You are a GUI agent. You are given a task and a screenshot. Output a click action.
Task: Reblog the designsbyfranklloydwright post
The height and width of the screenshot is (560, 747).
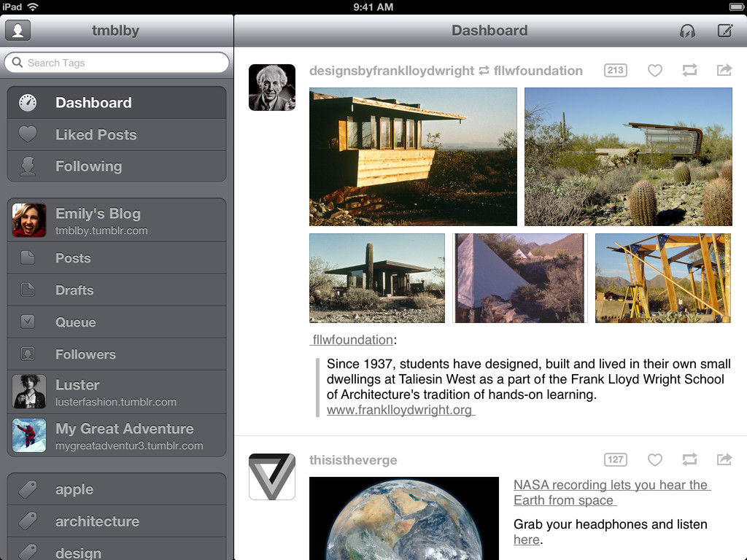tap(689, 71)
